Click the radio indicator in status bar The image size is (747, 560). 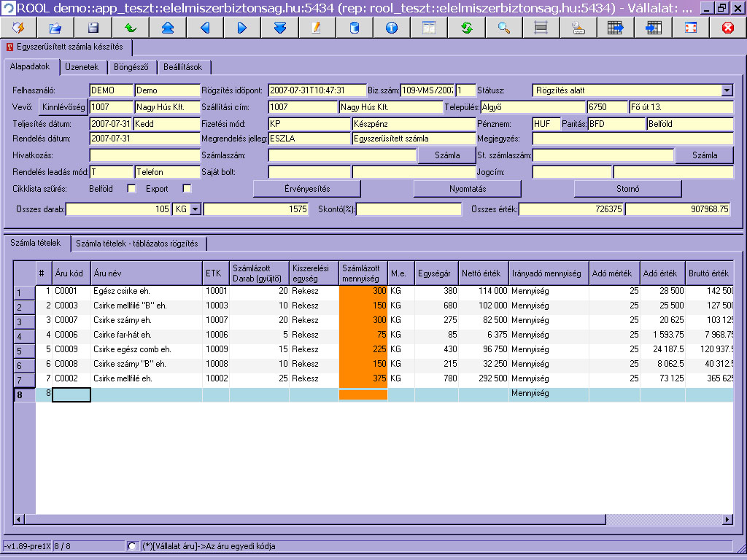click(132, 546)
